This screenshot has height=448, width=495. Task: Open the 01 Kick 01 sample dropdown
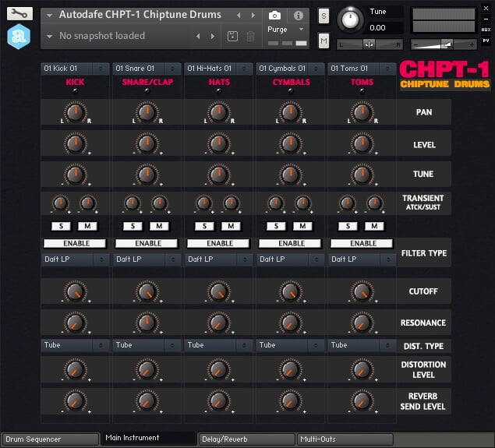click(75, 69)
